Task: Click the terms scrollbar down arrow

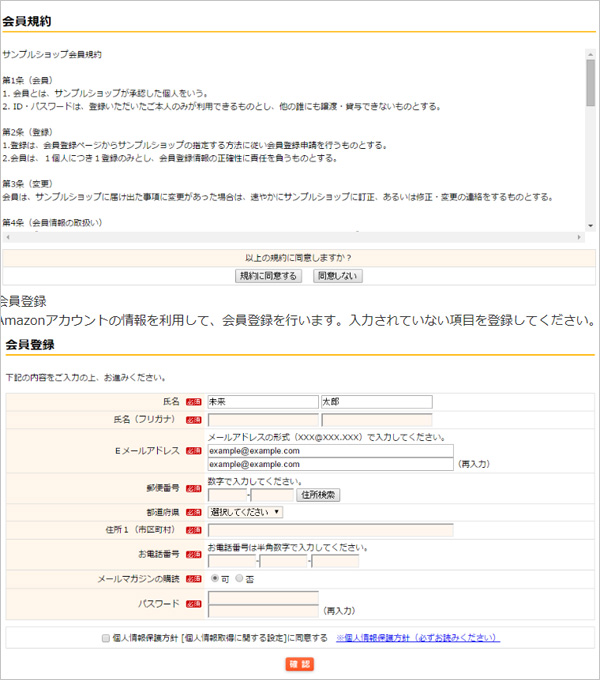Action: coord(591,225)
